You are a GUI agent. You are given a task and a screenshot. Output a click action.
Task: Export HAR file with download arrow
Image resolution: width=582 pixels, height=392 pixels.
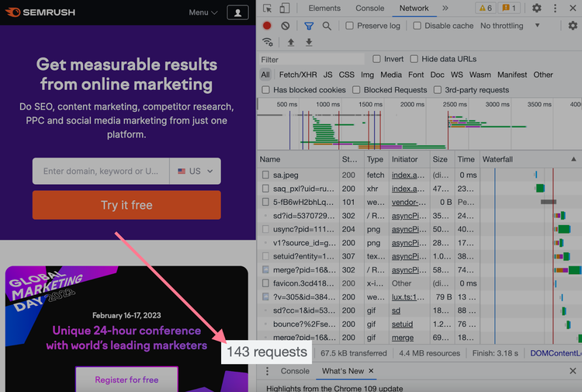point(309,43)
